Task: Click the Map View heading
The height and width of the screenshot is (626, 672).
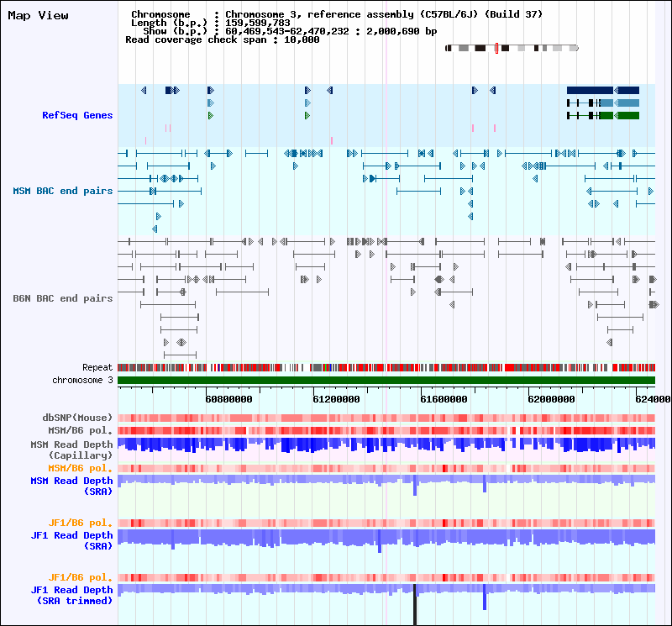Action: [38, 15]
